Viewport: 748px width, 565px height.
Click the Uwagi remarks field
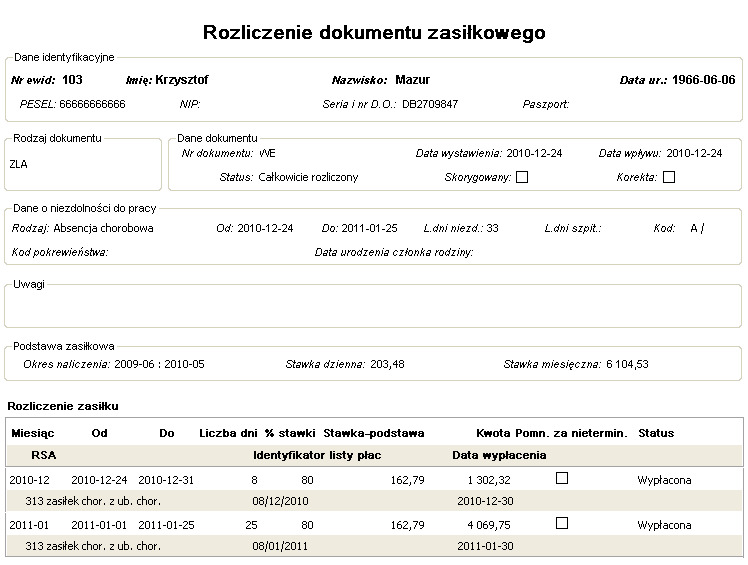click(374, 308)
